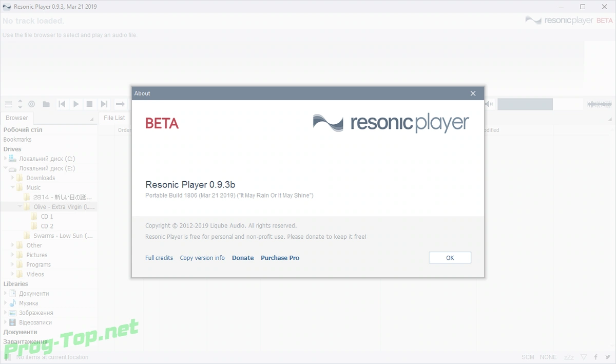The height and width of the screenshot is (364, 616).
Task: Expand the Pictures folder arrow
Action: [x=13, y=255]
